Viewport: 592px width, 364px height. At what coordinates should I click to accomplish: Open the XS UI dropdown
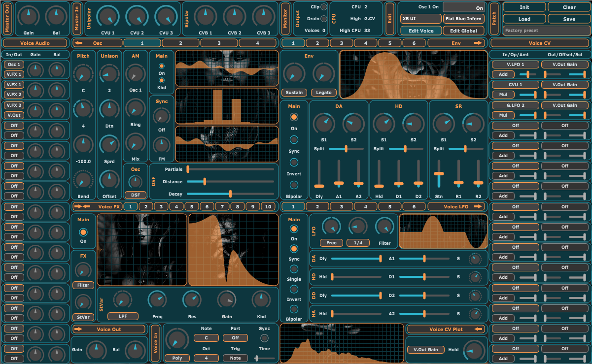click(420, 19)
